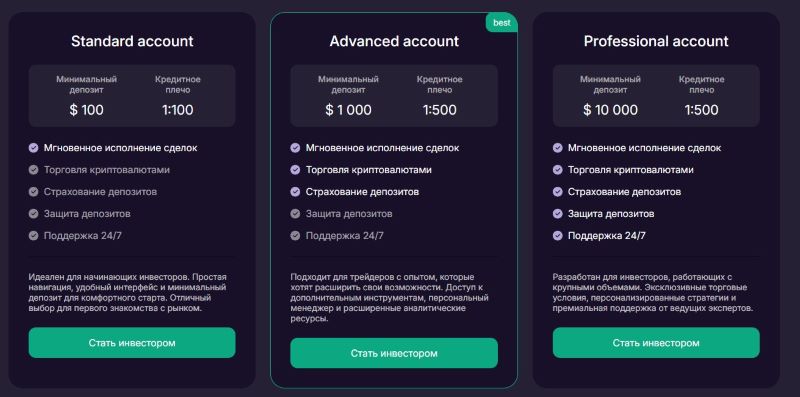
Task: Select the Advanced account heading
Action: click(394, 41)
